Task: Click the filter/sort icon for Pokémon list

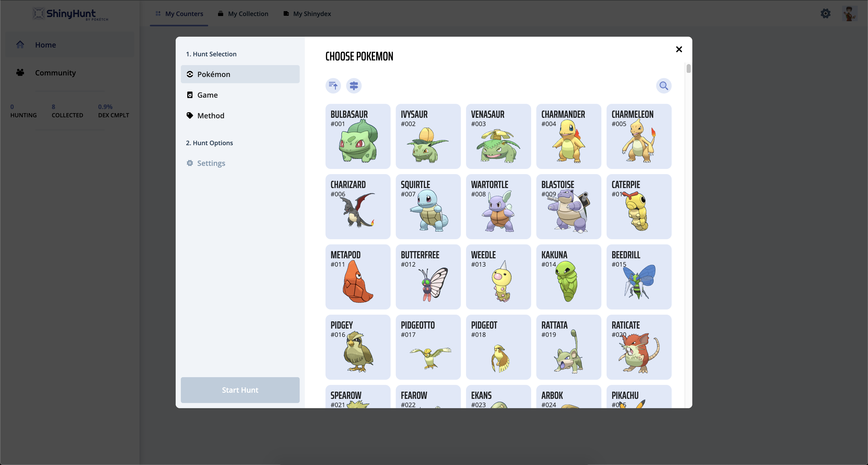Action: (334, 86)
